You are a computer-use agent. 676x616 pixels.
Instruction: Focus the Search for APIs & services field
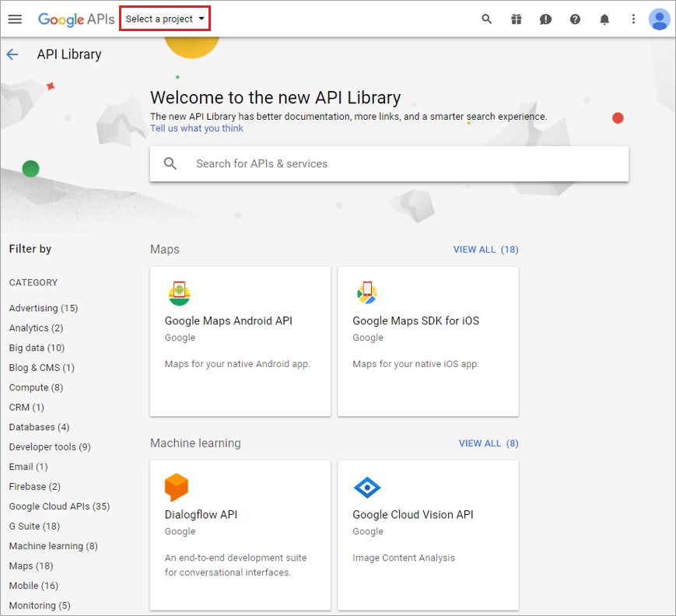[389, 164]
